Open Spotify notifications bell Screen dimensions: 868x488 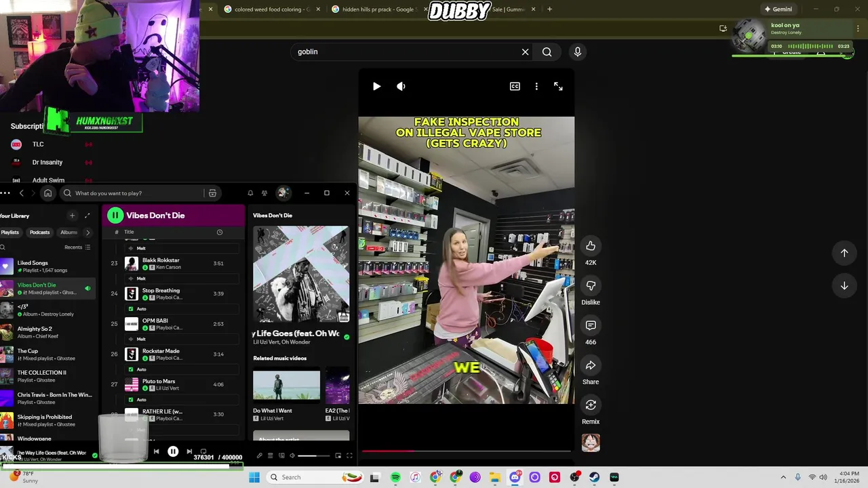250,193
